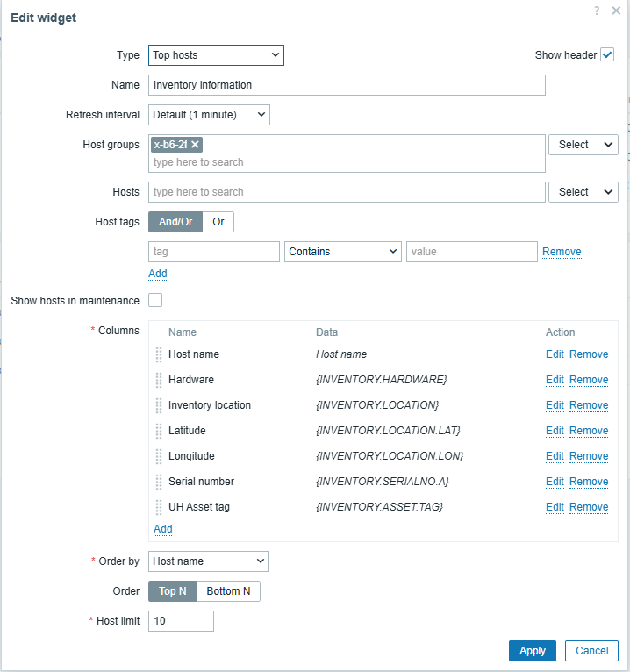Edit the Longitude column
Viewport: 630px width, 672px height.
click(x=555, y=456)
